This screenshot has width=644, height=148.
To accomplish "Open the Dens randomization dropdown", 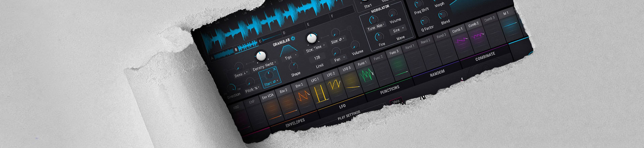I will 241,74.
